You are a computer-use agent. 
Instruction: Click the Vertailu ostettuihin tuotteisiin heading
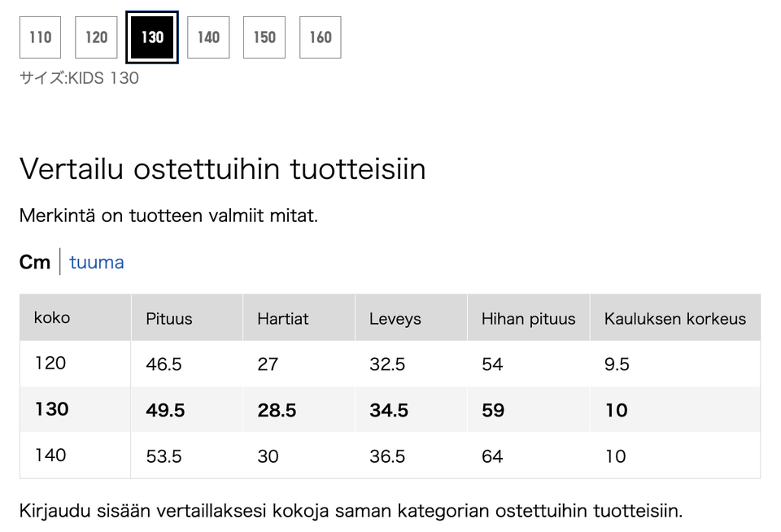pyautogui.click(x=222, y=169)
